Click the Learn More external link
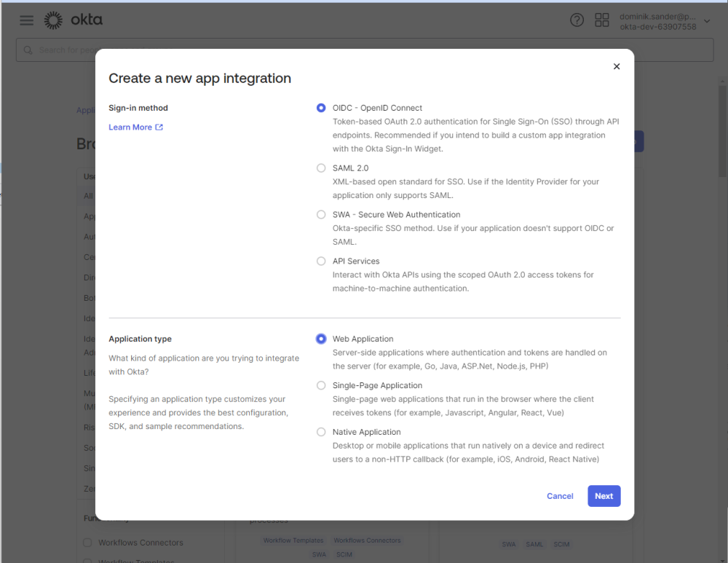 tap(135, 127)
